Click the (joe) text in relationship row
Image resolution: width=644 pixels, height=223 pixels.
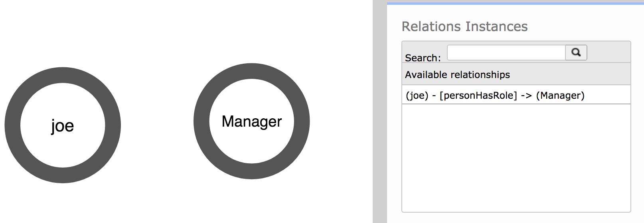coord(417,96)
